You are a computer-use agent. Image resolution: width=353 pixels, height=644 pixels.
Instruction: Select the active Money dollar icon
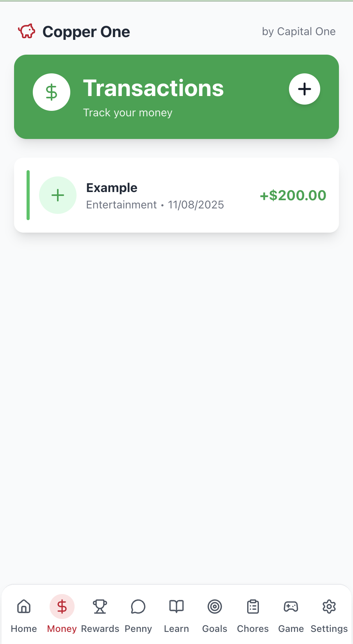point(62,607)
